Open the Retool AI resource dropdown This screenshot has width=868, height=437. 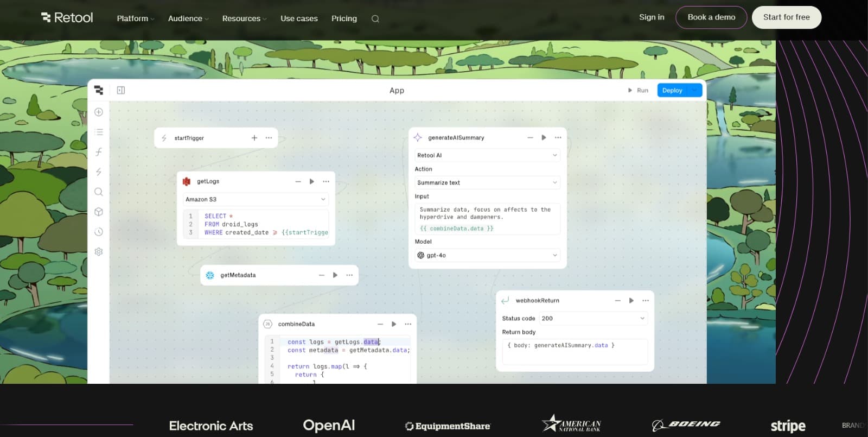click(487, 155)
